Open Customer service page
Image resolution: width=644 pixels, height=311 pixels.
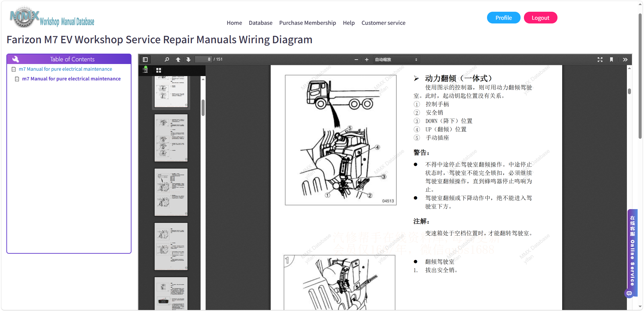tap(383, 23)
